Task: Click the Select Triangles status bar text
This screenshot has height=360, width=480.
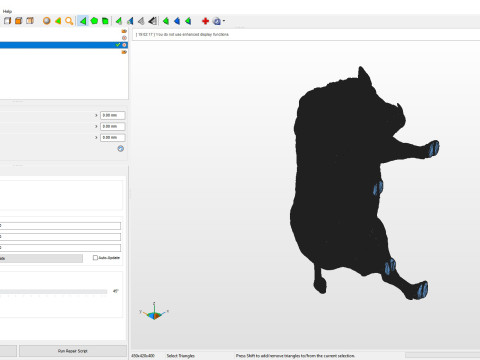Action: [180, 356]
